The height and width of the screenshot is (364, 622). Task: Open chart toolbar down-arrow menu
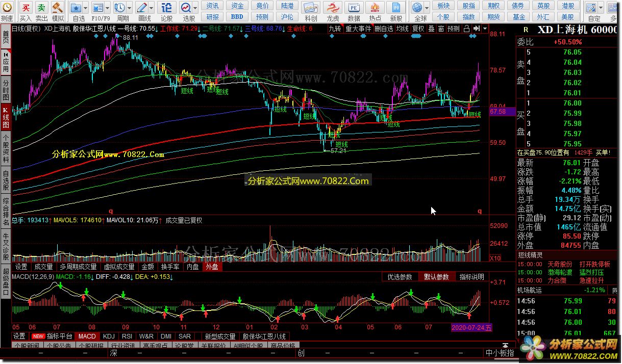[x=484, y=29]
